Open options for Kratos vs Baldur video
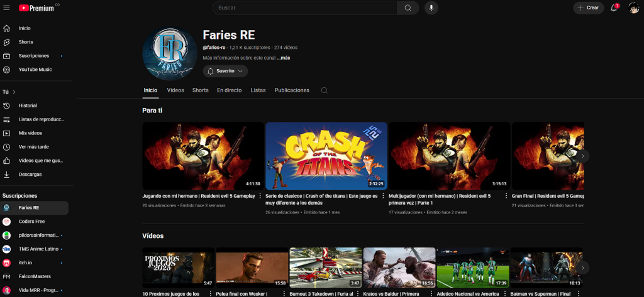Image resolution: width=644 pixels, height=297 pixels. 431,294
